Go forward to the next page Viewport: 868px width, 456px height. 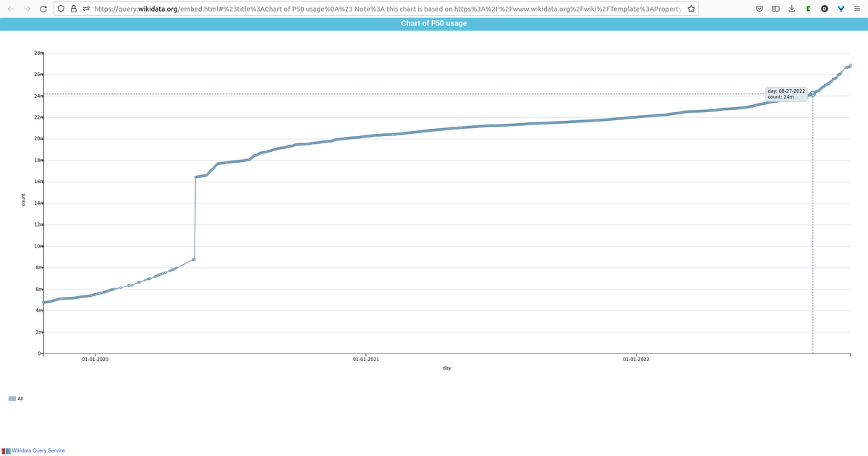coord(27,9)
